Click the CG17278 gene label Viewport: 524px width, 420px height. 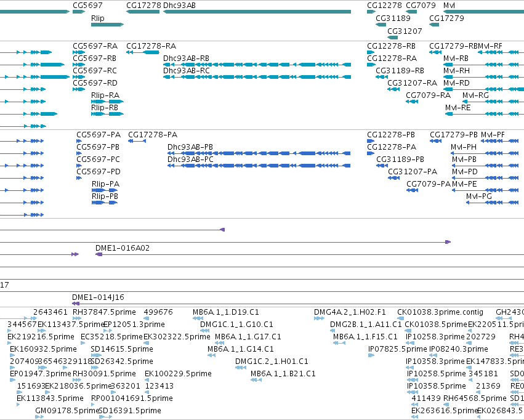143,6
